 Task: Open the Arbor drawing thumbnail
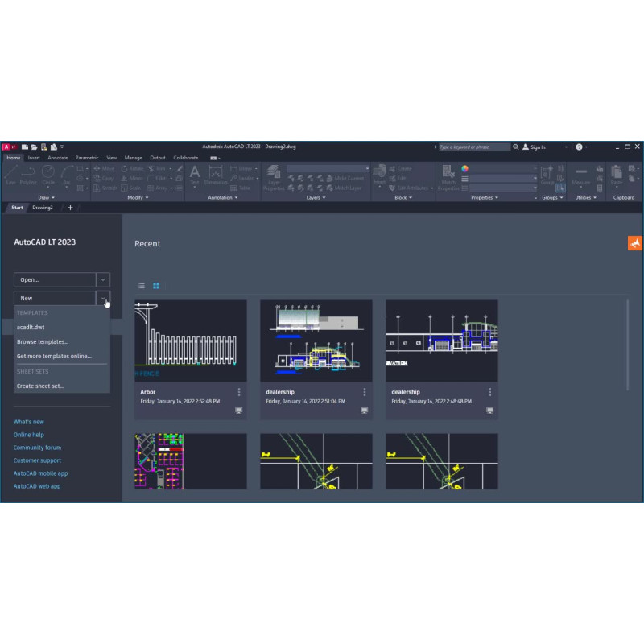pyautogui.click(x=191, y=340)
